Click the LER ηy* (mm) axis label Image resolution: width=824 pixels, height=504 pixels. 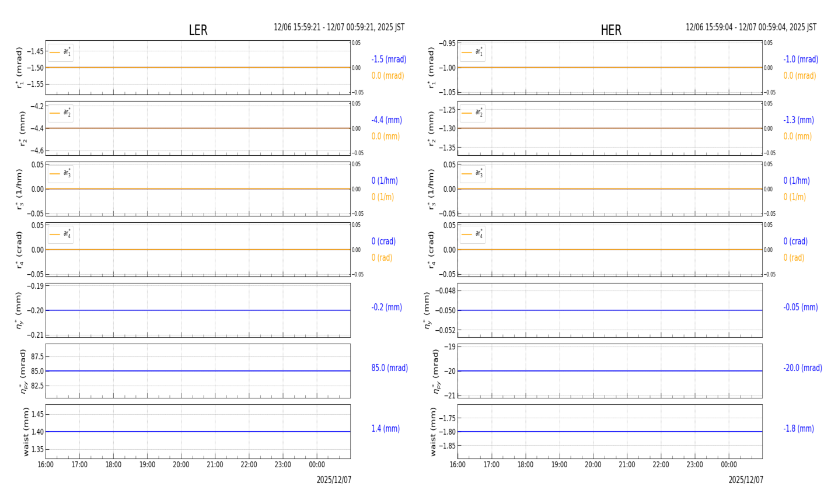(x=19, y=310)
